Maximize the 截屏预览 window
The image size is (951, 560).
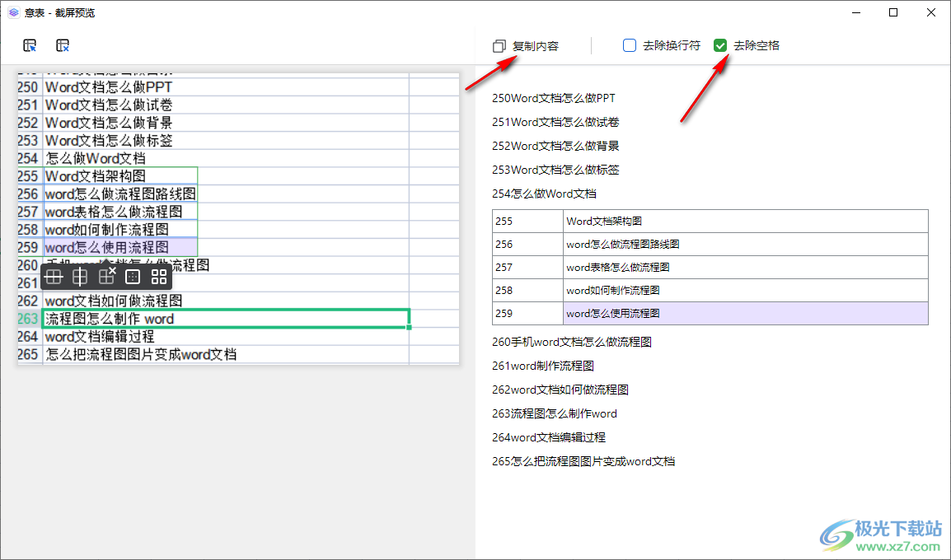[x=893, y=12]
